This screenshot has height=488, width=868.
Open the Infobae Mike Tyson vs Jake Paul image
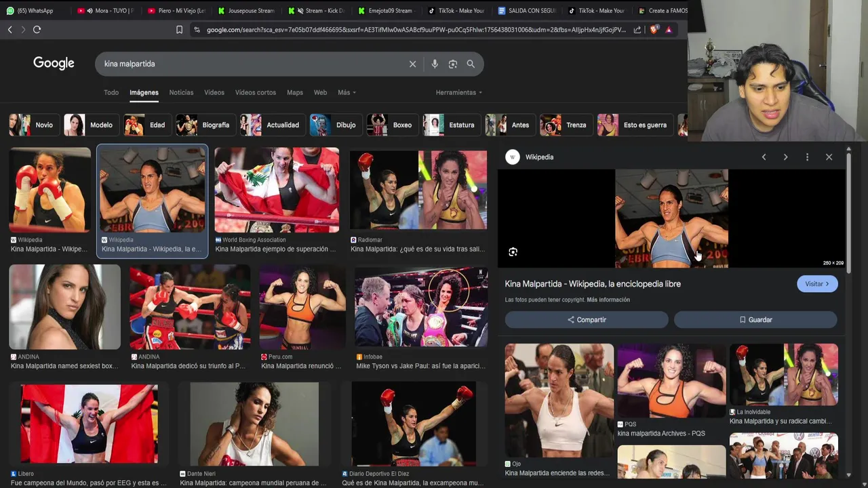[x=421, y=307]
